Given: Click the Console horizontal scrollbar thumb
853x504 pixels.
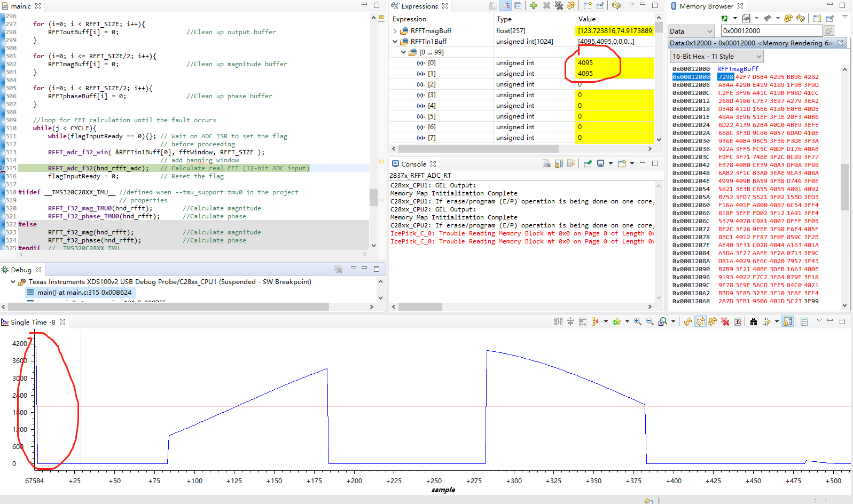Looking at the screenshot, I should [x=420, y=307].
